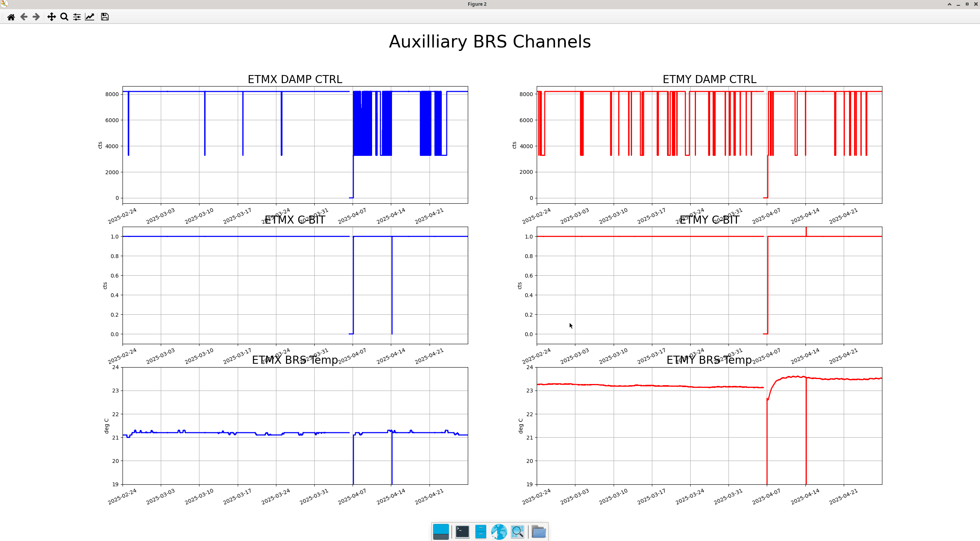Click the '24' tick in ETMY BRS Temp plot
980x541 pixels.
click(530, 367)
